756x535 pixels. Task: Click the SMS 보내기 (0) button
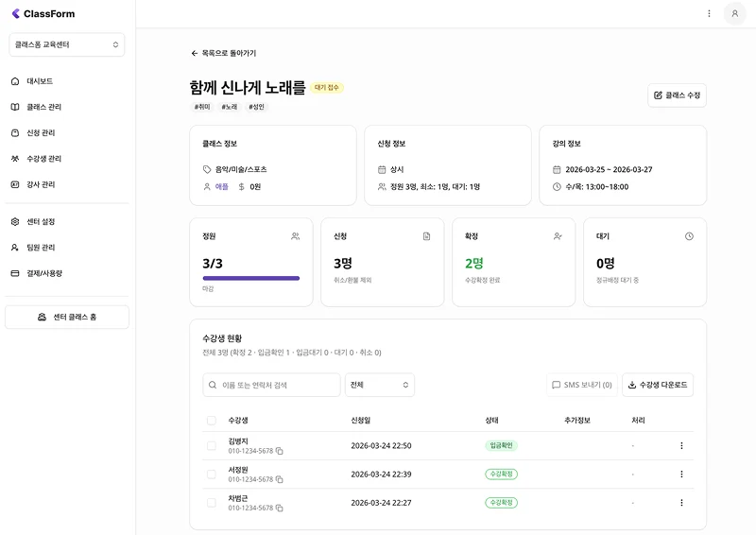[x=581, y=385]
